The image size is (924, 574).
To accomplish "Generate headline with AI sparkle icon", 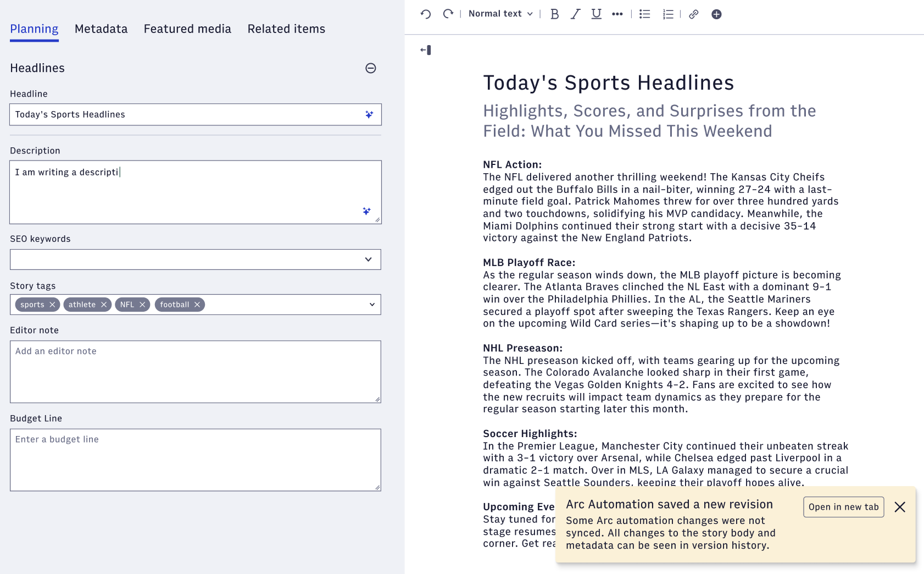I will pos(369,114).
